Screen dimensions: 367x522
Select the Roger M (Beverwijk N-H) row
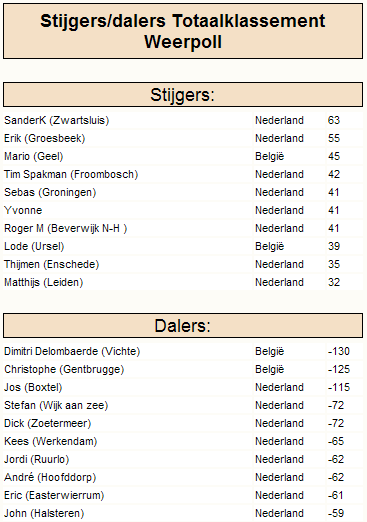pyautogui.click(x=183, y=228)
